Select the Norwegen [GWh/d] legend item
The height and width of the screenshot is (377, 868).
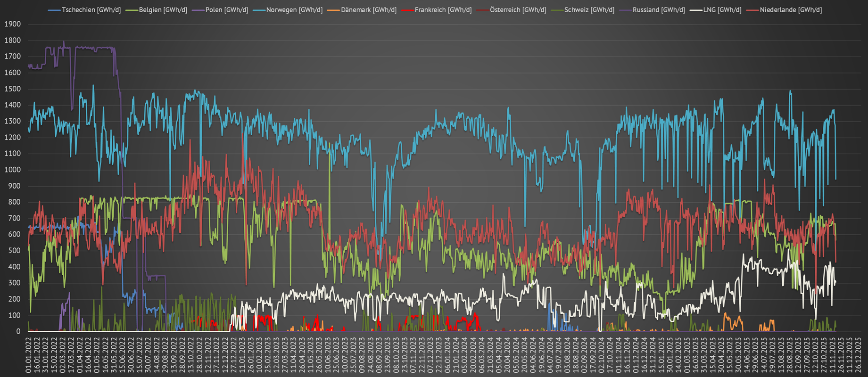point(294,10)
